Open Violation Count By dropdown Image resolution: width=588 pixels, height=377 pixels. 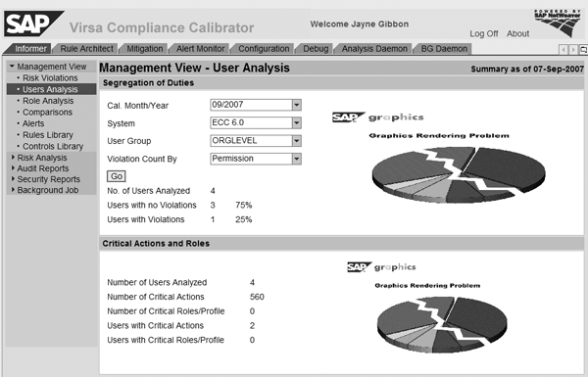tap(297, 159)
